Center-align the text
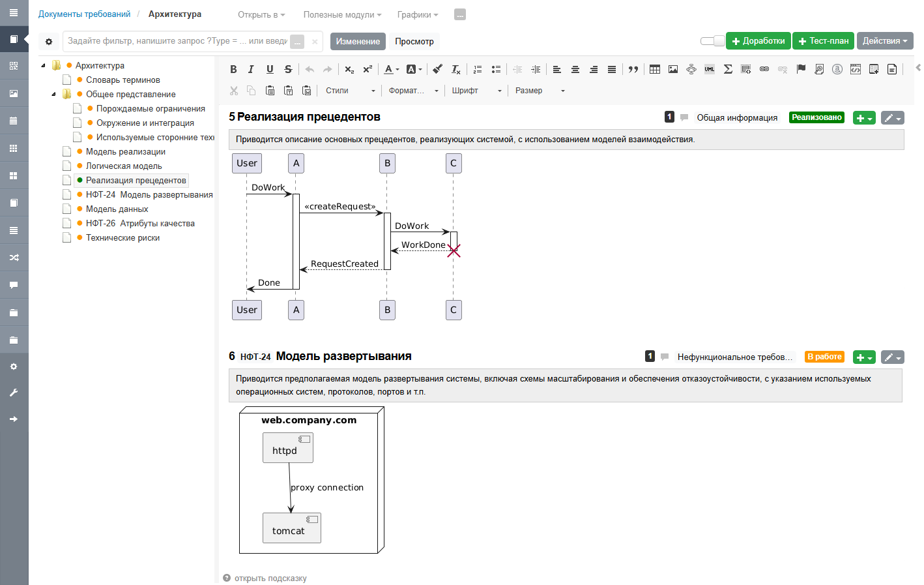The height and width of the screenshot is (585, 924). (575, 69)
